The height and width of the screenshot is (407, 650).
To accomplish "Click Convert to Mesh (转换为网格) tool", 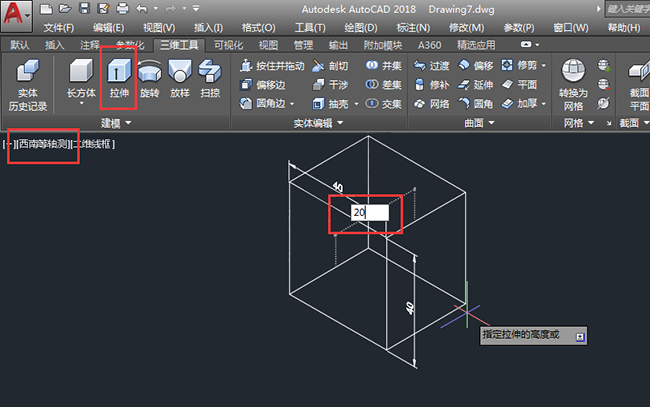I will [573, 85].
